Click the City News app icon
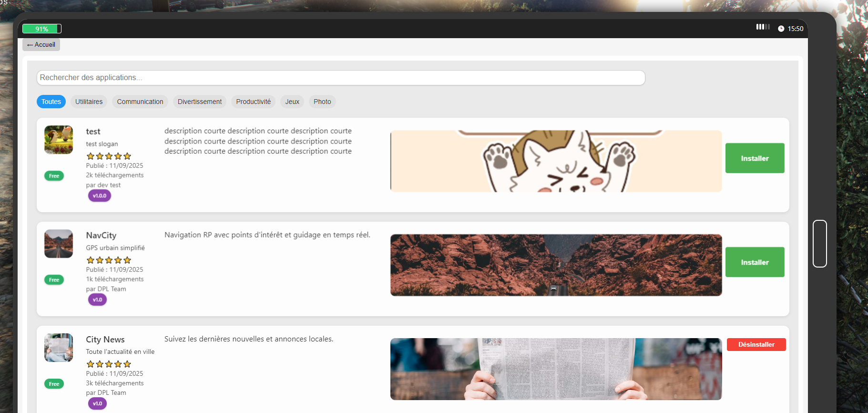868x413 pixels. (59, 348)
